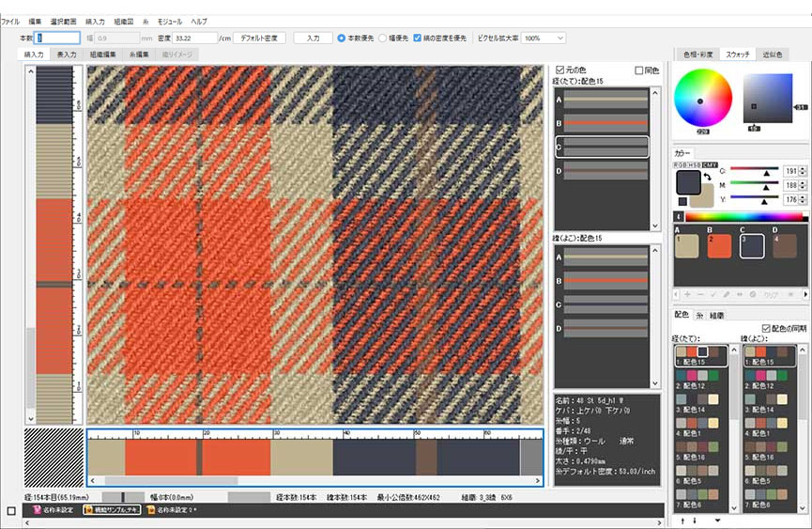
Task: Expand the dropdown triangle below color scheme lists
Action: (x=718, y=520)
